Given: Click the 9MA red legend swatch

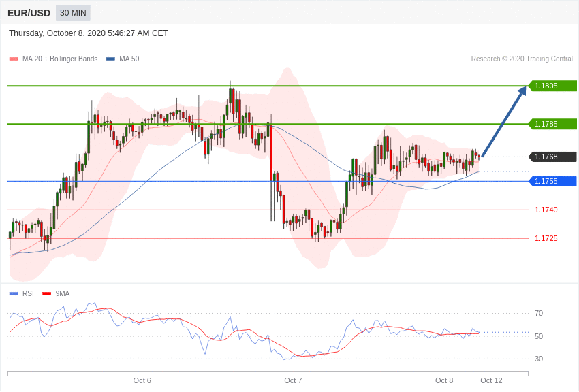Looking at the screenshot, I should pyautogui.click(x=47, y=294).
